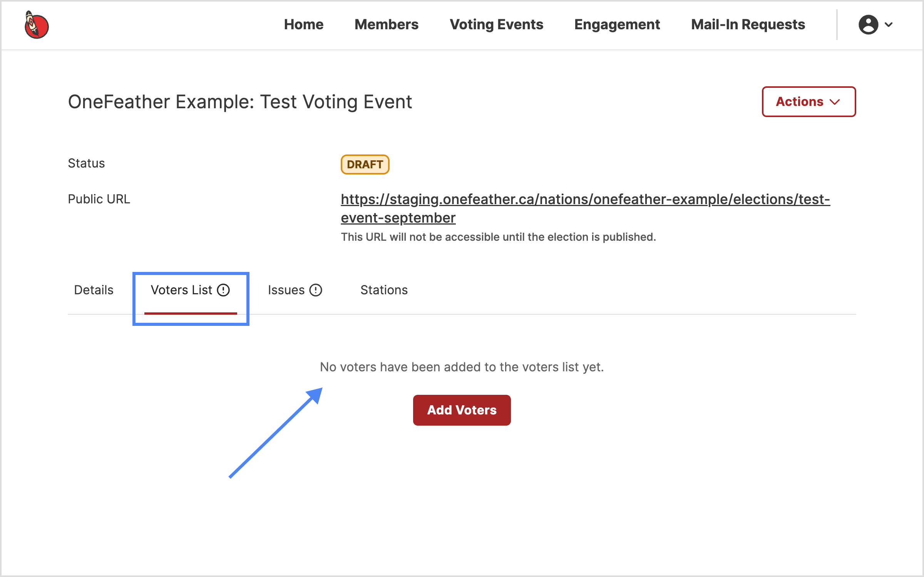The height and width of the screenshot is (577, 924).
Task: Select the page title 'OneFeather Example: Test Voting Event'
Action: [x=240, y=102]
